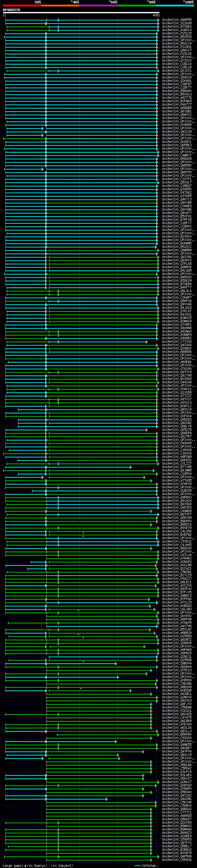Select hit label UniRef100_Q6IQB1
This screenshot has height=868, width=197.
click(x=177, y=111)
